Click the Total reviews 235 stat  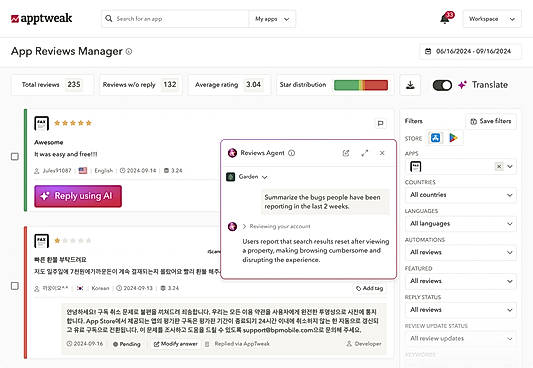[x=52, y=85]
